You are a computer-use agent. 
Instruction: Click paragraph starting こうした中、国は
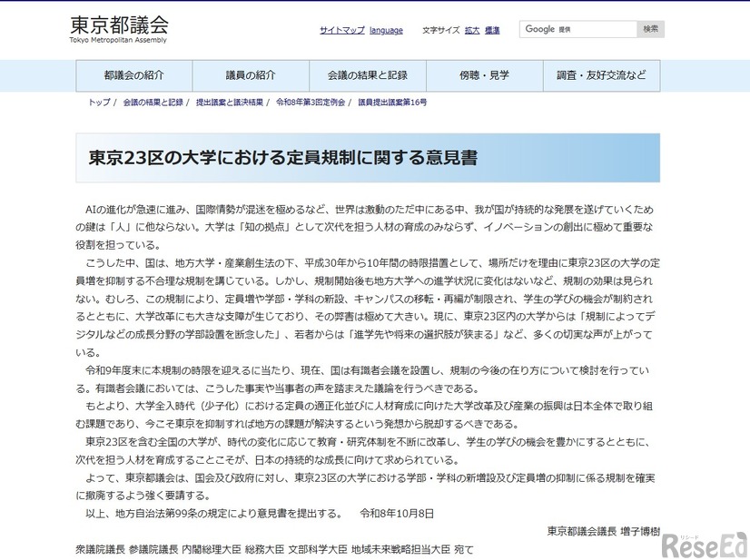pos(368,308)
